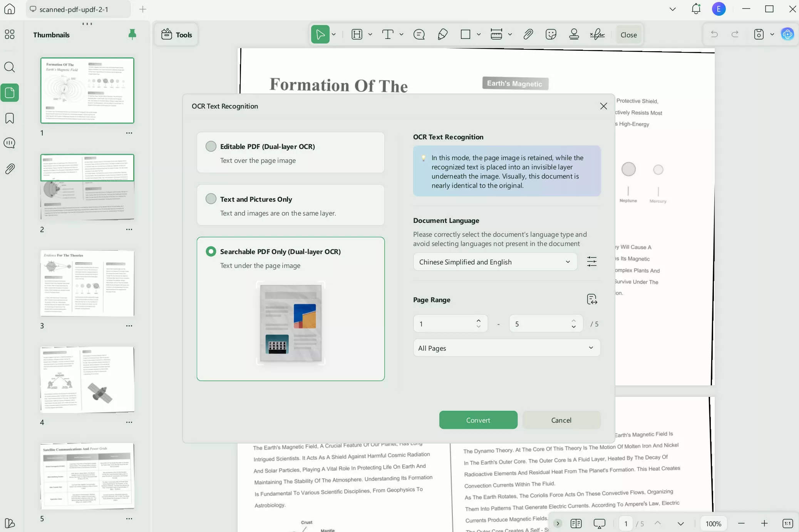Open the Comment annotation tool
The width and height of the screenshot is (799, 532).
(419, 34)
